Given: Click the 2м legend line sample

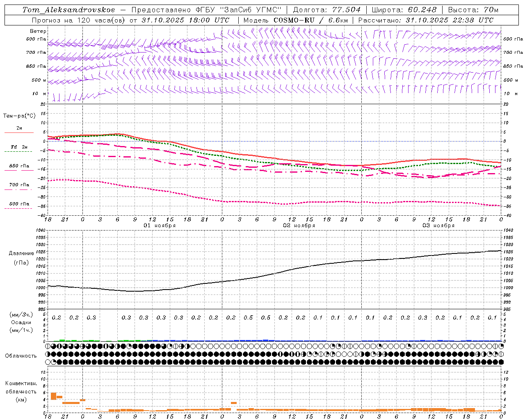Looking at the screenshot, I should pos(19,133).
